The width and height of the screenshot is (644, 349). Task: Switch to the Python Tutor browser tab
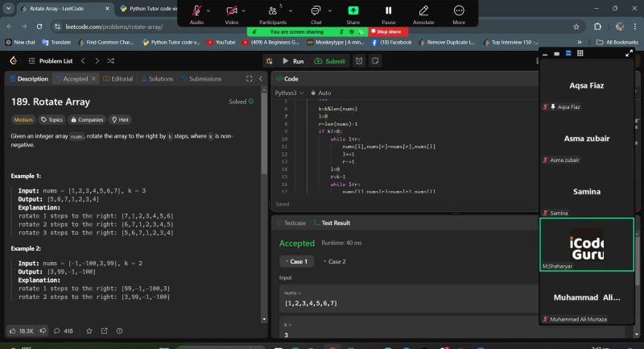tap(150, 9)
